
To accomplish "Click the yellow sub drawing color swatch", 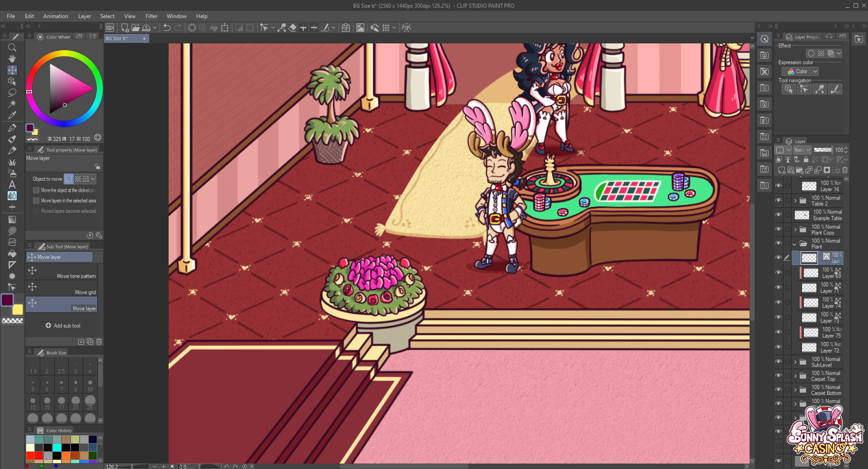I will click(18, 310).
